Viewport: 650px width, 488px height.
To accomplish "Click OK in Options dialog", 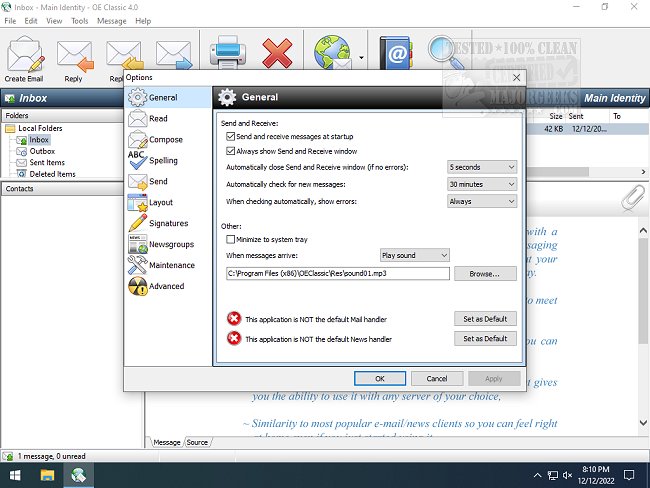I will tap(380, 379).
